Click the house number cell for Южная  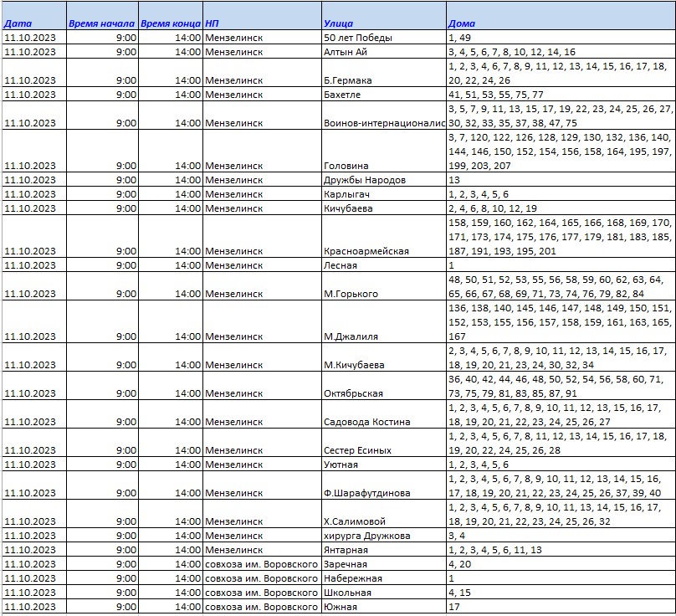coord(559,607)
